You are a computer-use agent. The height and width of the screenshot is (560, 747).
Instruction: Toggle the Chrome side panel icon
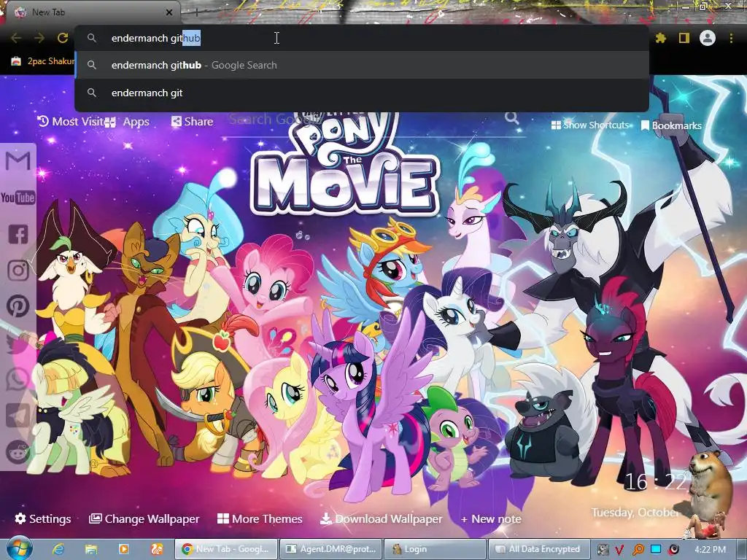[x=684, y=38]
